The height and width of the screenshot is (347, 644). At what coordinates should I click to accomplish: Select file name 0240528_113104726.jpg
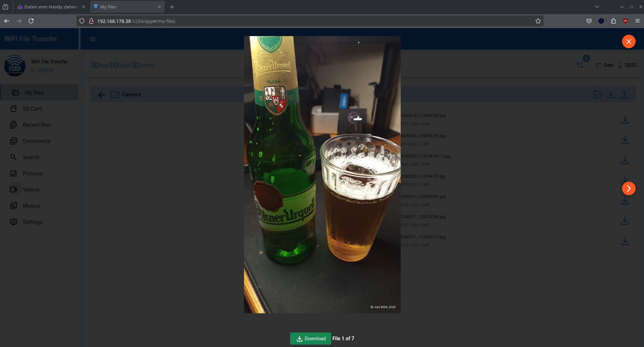pyautogui.click(x=423, y=176)
